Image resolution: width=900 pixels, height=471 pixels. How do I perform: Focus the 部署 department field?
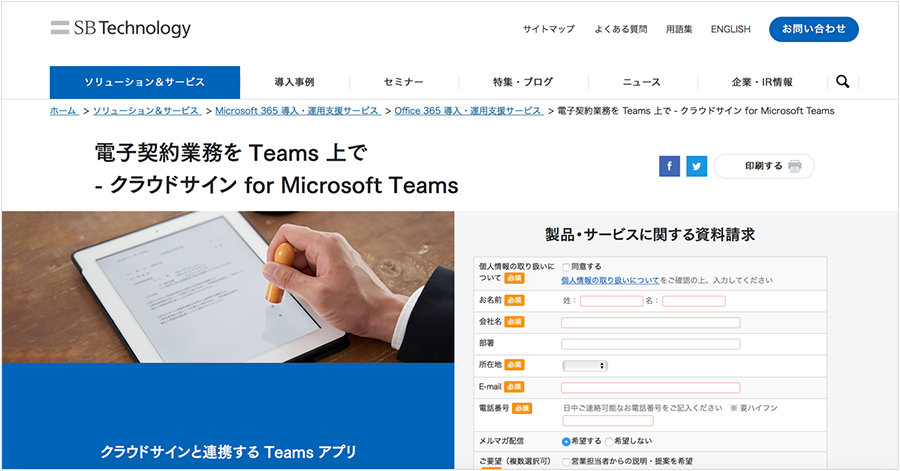[650, 344]
